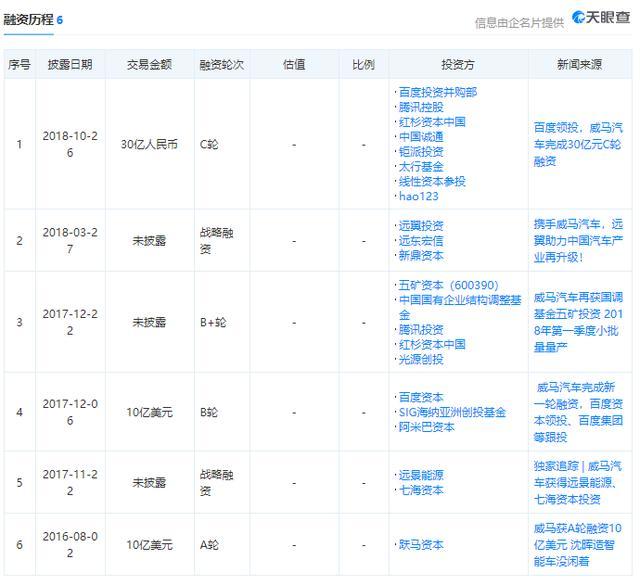This screenshot has width=640, height=585.
Task: Open news link 威马获A轮融资10亿美元
Action: [x=578, y=545]
